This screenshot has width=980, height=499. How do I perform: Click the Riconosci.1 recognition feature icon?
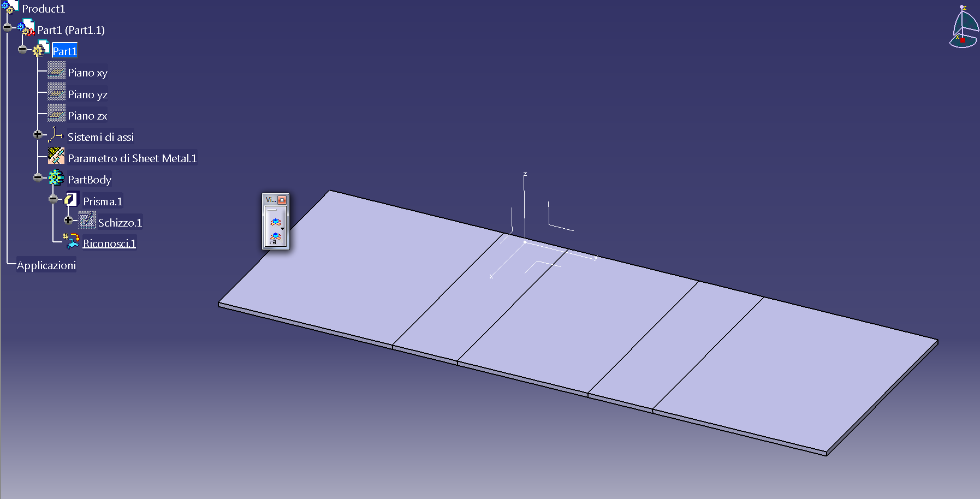tap(72, 241)
